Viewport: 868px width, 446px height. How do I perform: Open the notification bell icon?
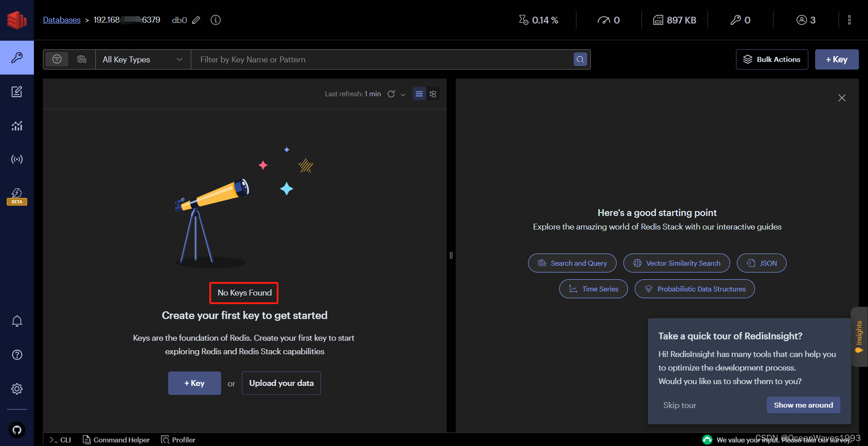(x=17, y=321)
